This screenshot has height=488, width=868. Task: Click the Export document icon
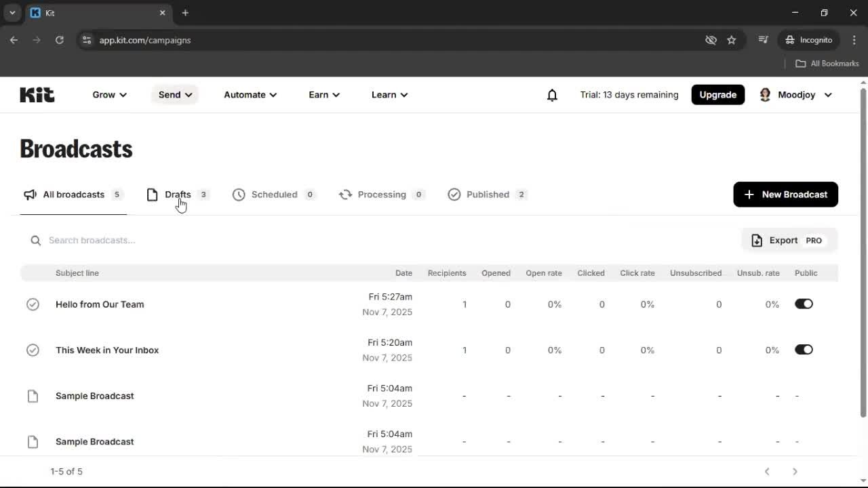tap(757, 240)
